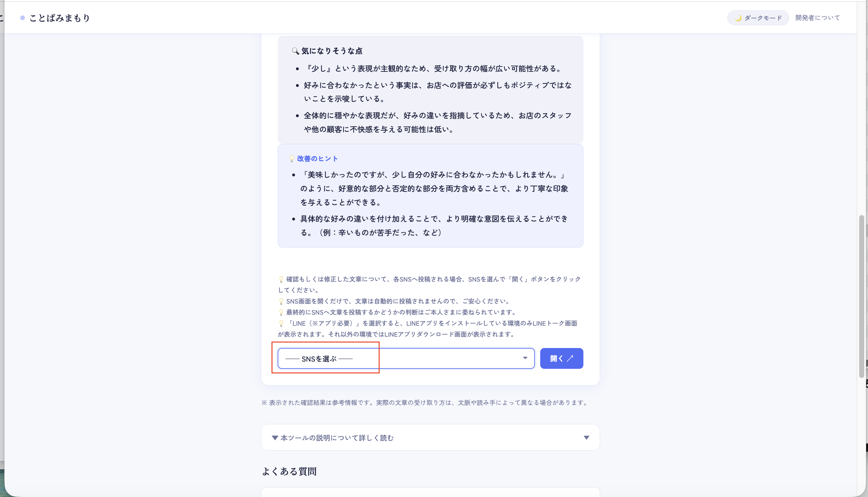Expand 本ツールの説明について詳しく読む section
Image resolution: width=868 pixels, height=497 pixels.
click(430, 437)
